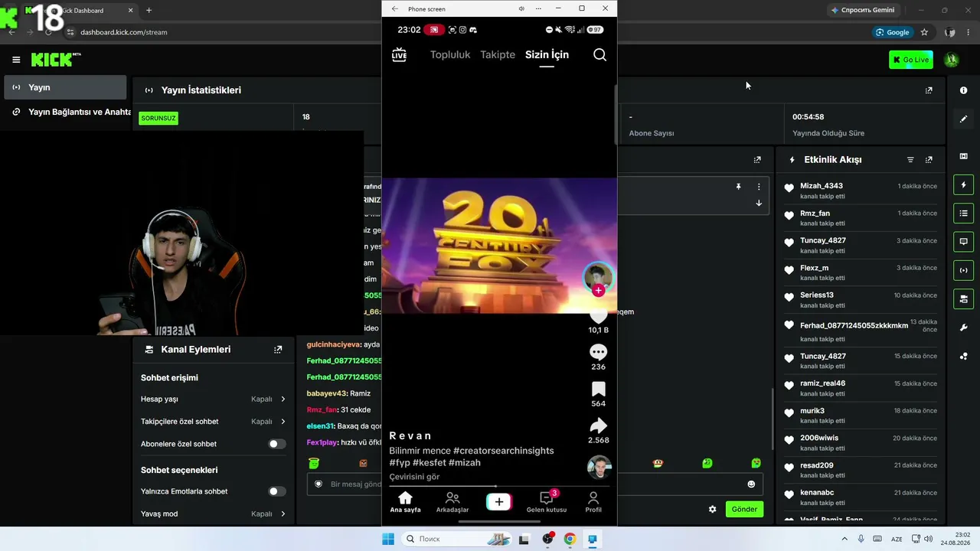Open the wrench tools icon
The width and height of the screenshot is (980, 551).
point(963,328)
